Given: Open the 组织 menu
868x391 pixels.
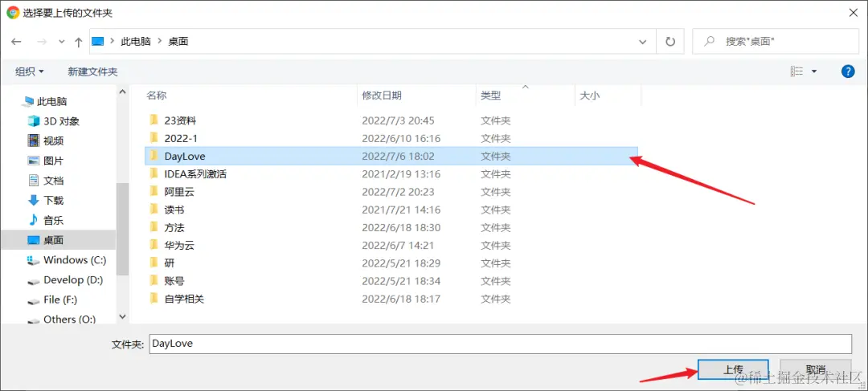Looking at the screenshot, I should [x=30, y=71].
